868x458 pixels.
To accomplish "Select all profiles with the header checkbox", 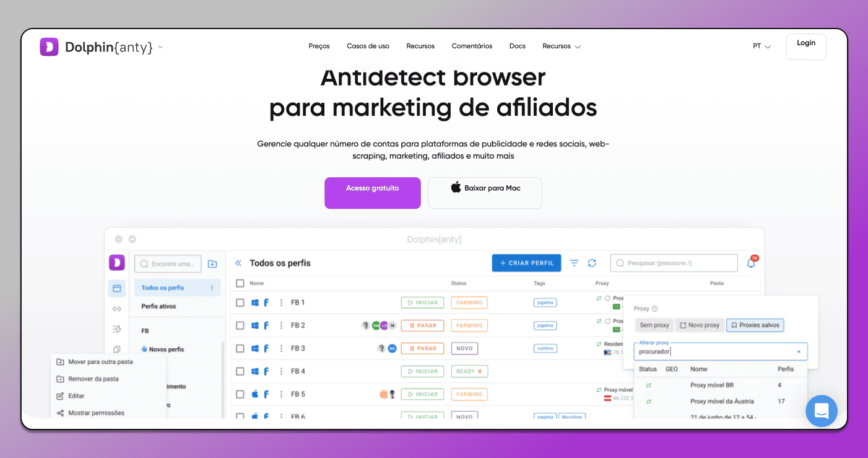I will click(240, 283).
